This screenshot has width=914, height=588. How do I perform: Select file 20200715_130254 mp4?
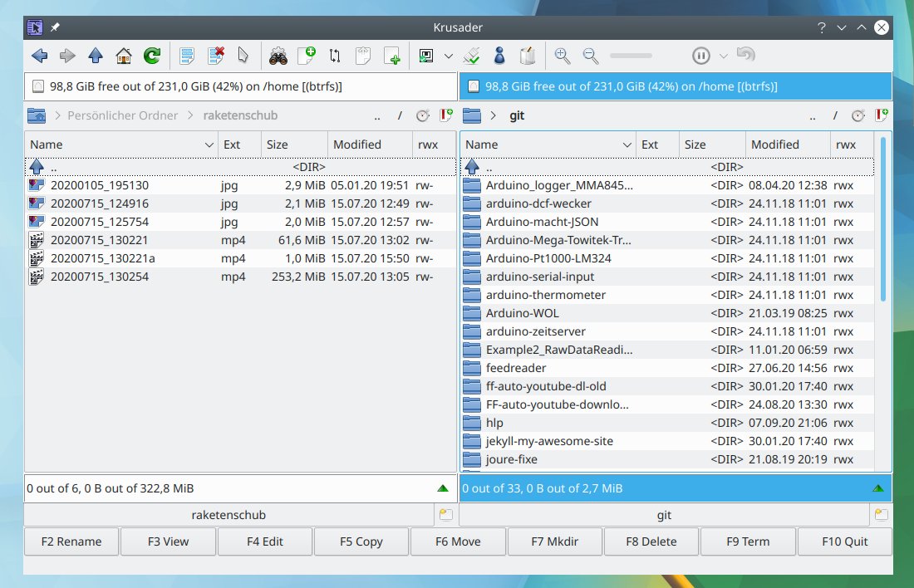click(x=240, y=277)
